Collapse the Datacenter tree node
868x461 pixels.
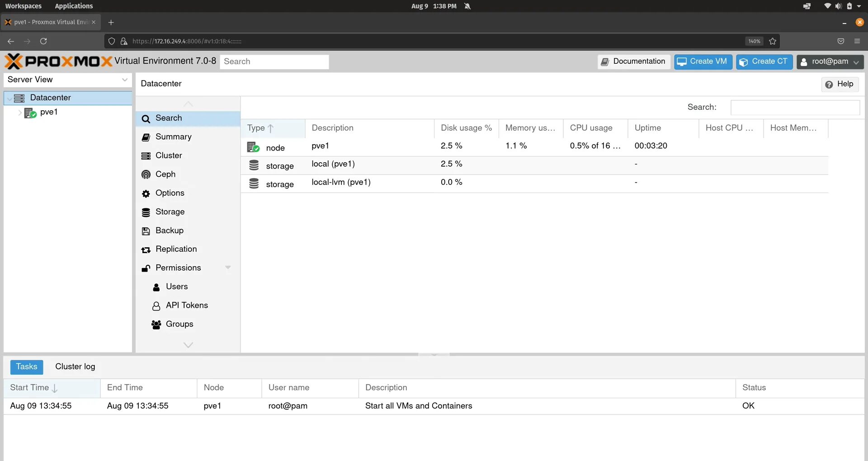pyautogui.click(x=9, y=99)
